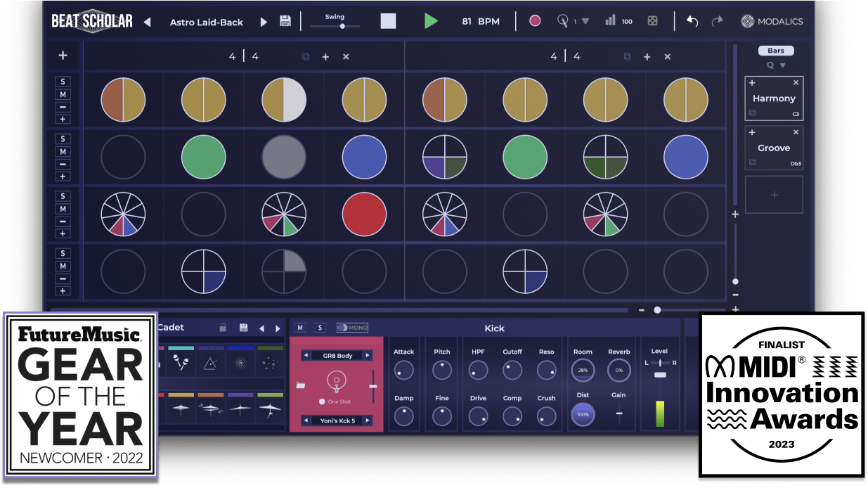The image size is (868, 488).
Task: Click the kit lock icon beside Cadet
Action: [223, 328]
